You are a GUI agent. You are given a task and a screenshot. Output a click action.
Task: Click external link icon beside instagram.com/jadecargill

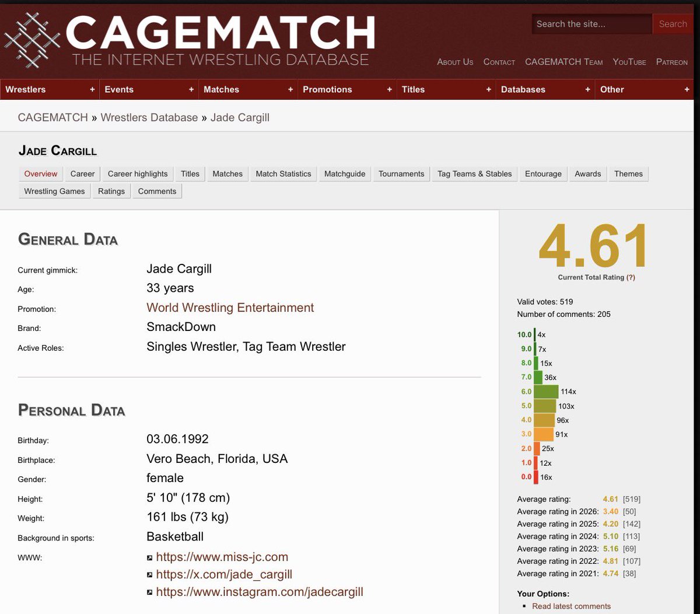(150, 592)
